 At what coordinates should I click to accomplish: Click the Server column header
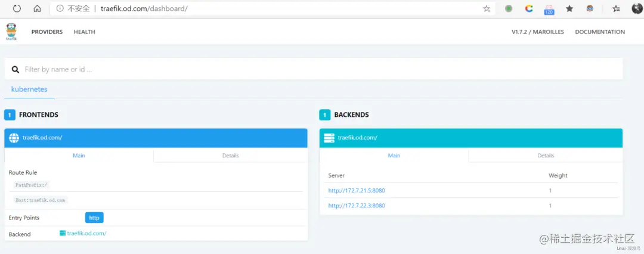[336, 175]
